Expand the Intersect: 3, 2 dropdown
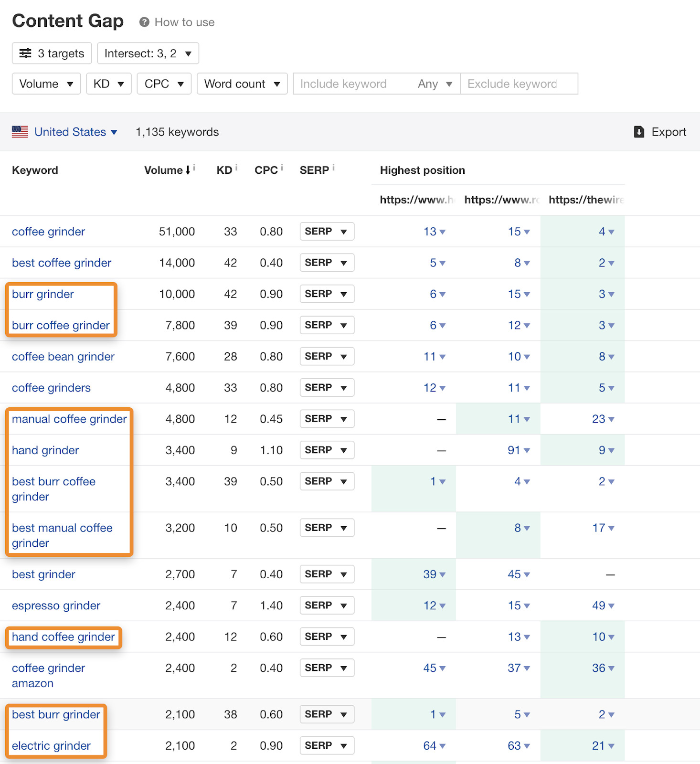Screen dimensions: 700x764 click(x=148, y=53)
